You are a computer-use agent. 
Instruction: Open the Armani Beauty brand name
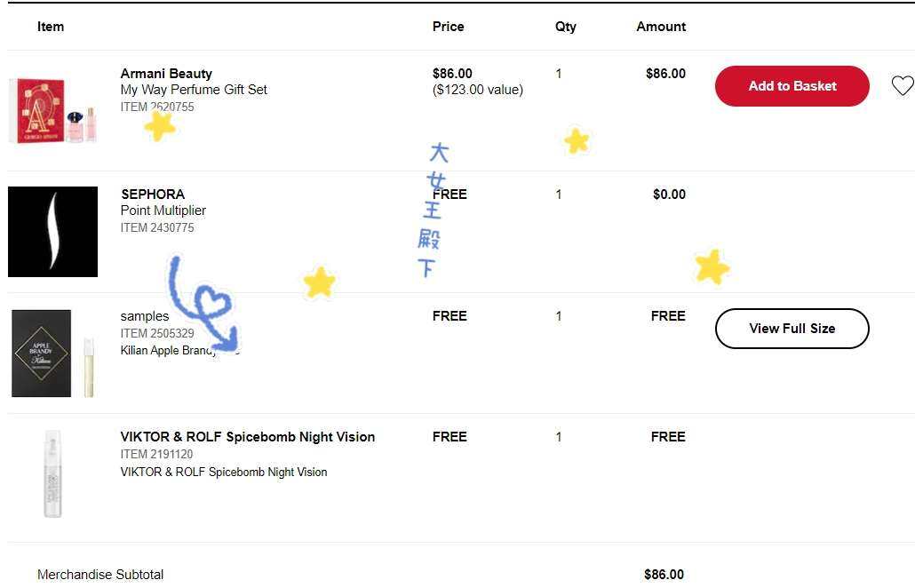166,74
